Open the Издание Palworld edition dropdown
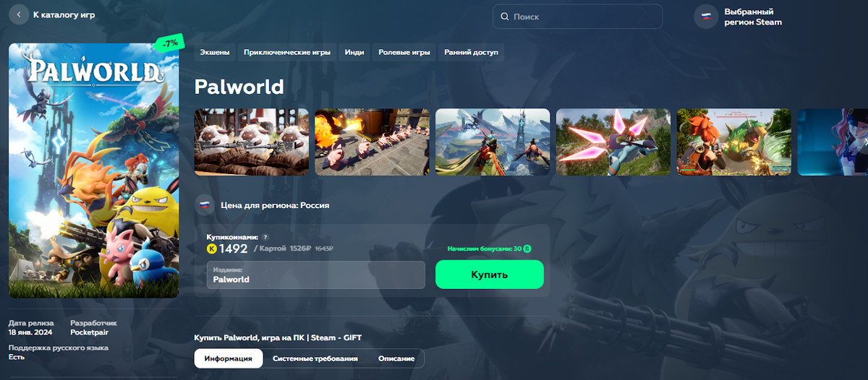Viewport: 868px width, 380px height. click(x=315, y=275)
